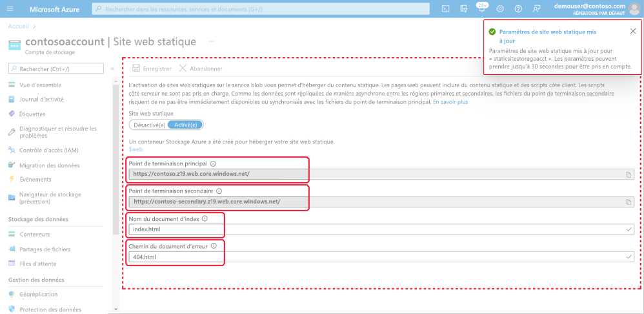The height and width of the screenshot is (314, 644).
Task: Click info icon next to Point de terminaison principal
Action: point(213,163)
